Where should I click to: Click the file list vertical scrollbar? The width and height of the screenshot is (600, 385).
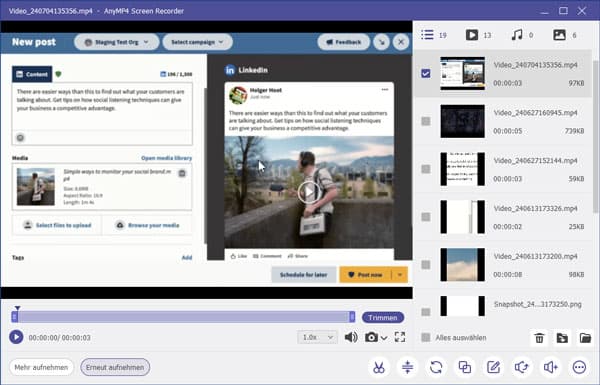click(x=595, y=136)
